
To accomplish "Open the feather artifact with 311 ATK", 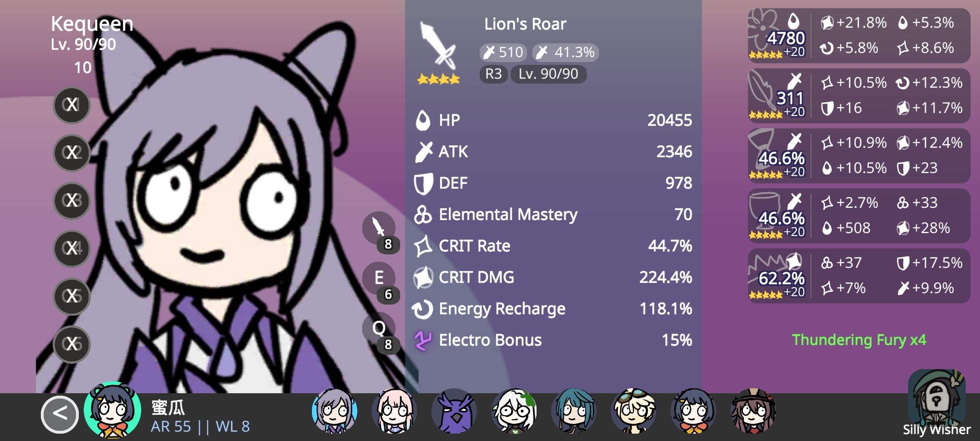I will [x=859, y=96].
